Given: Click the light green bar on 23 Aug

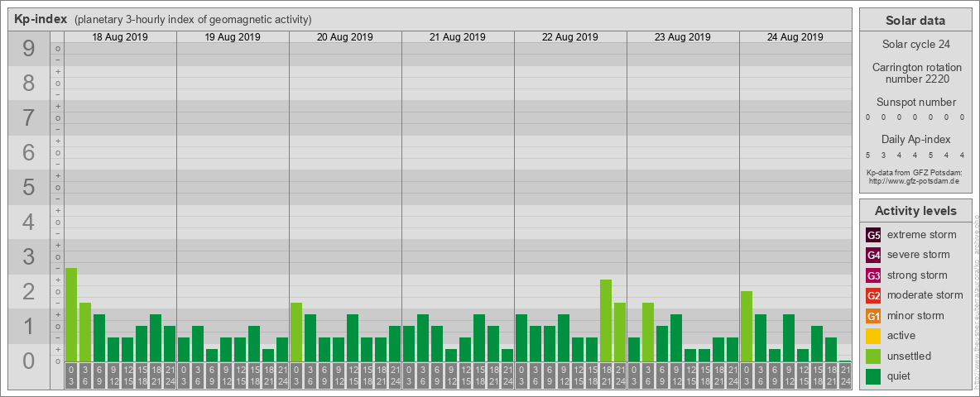Looking at the screenshot, I should pos(647,332).
